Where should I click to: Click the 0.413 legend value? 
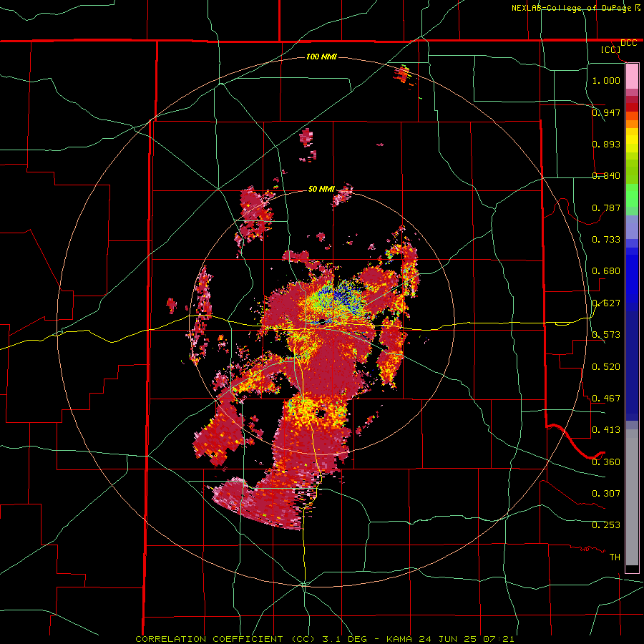pyautogui.click(x=606, y=429)
